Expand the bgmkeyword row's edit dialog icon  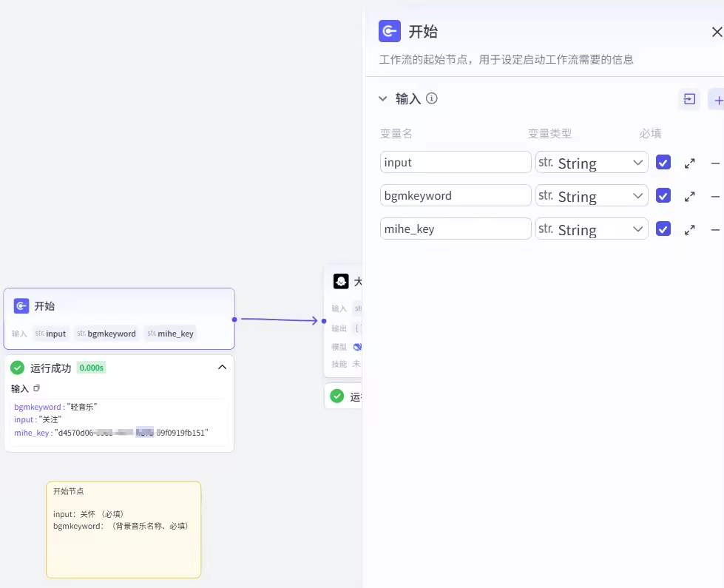689,197
